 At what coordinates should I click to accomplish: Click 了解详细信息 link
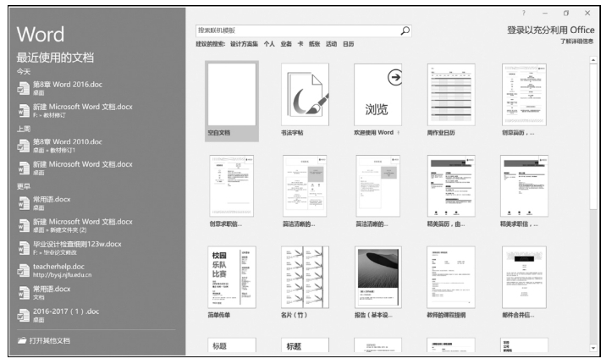tap(576, 41)
